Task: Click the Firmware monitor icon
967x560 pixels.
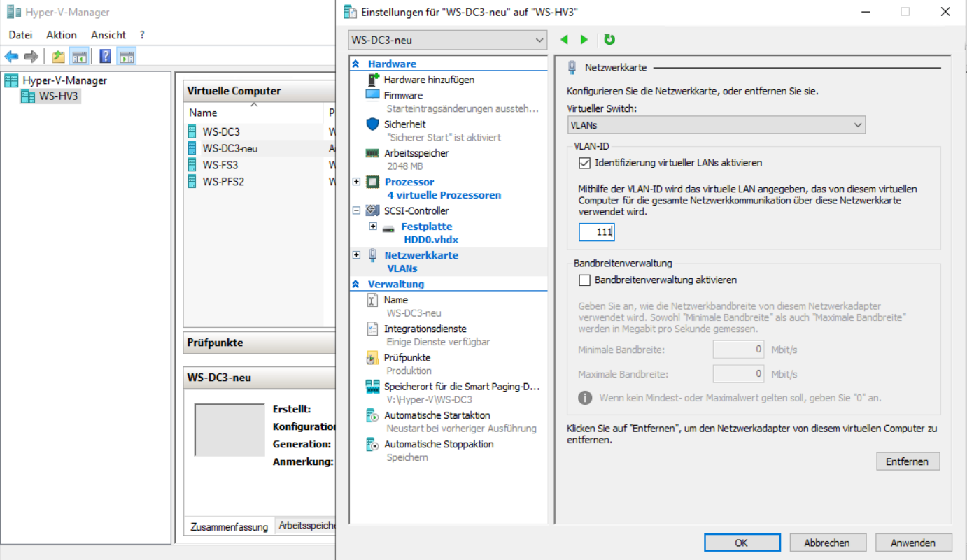Action: [372, 95]
